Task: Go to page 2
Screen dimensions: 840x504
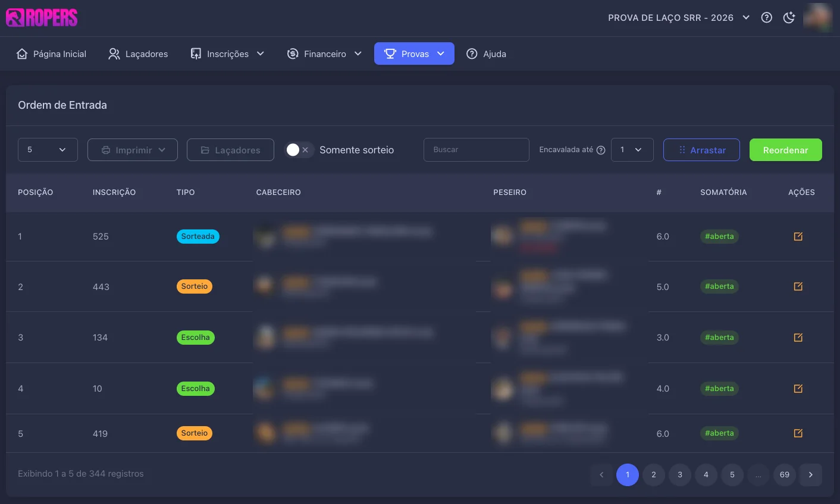Action: pyautogui.click(x=654, y=475)
